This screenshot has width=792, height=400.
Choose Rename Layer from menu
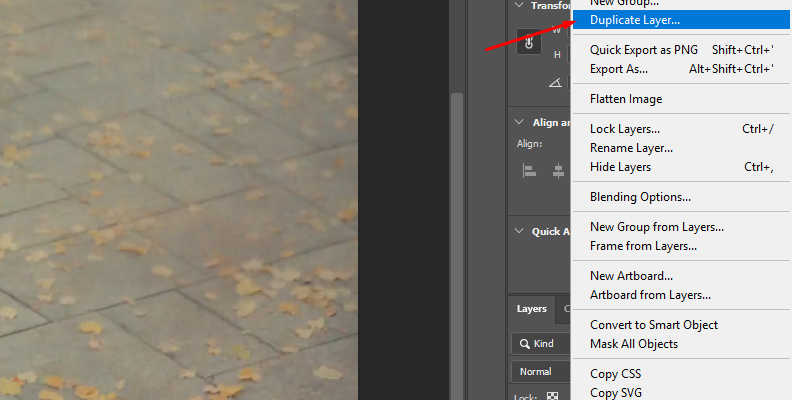[682, 148]
